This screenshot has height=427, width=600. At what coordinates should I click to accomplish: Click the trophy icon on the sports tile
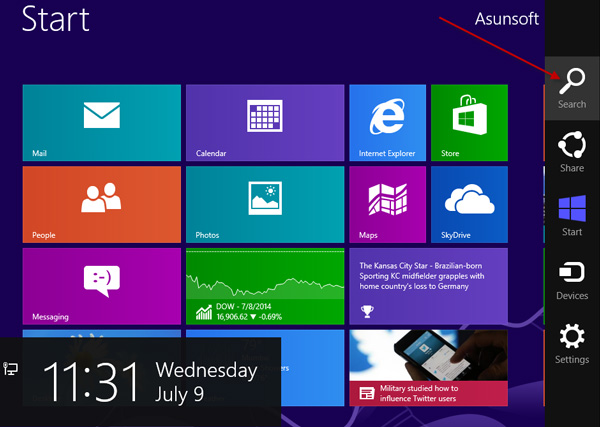point(367,311)
